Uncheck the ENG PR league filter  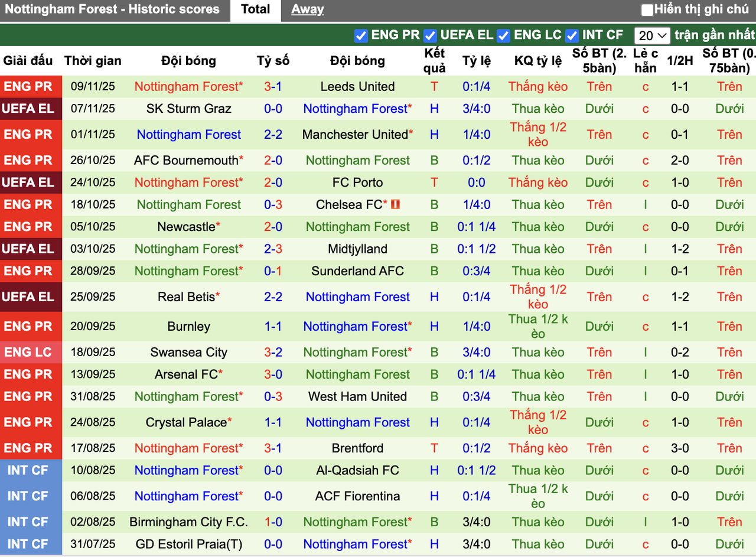[x=361, y=35]
